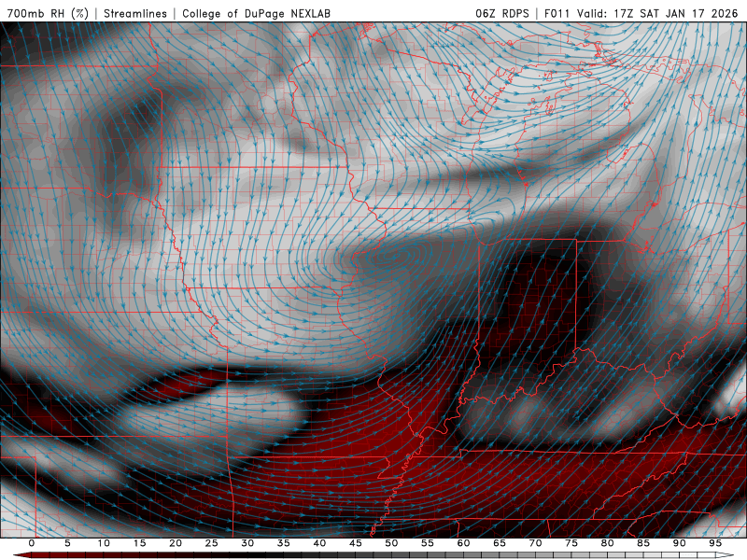Click the 80 value on the colorbar scale
The height and width of the screenshot is (560, 747).
(607, 543)
